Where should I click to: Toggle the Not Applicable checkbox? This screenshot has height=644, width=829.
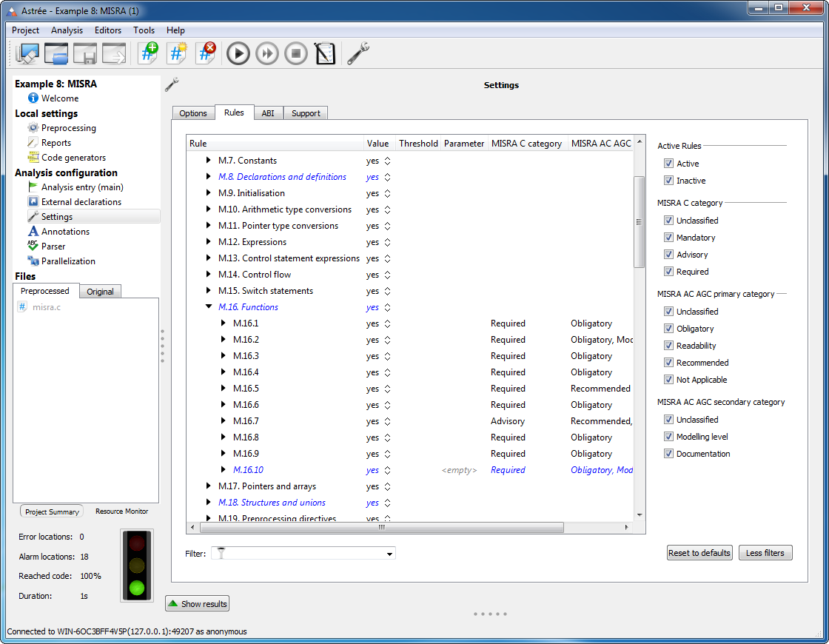pyautogui.click(x=668, y=379)
